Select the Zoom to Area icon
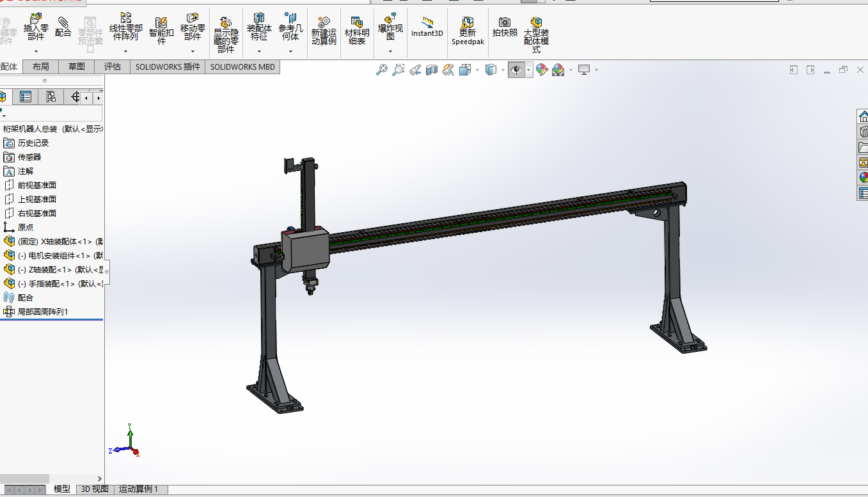The width and height of the screenshot is (868, 497). coord(398,70)
